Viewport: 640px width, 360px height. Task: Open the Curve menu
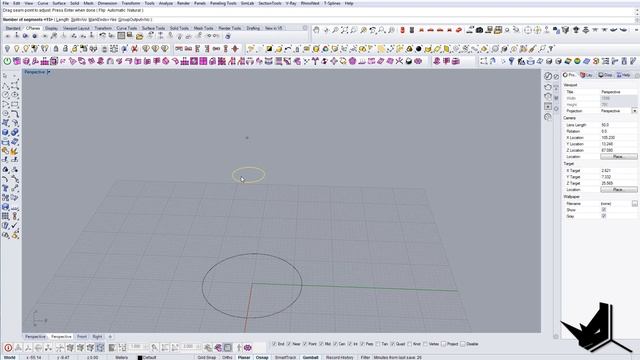[42, 3]
